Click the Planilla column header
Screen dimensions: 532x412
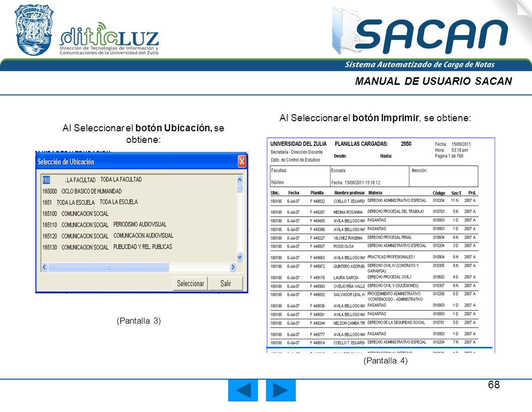(317, 193)
